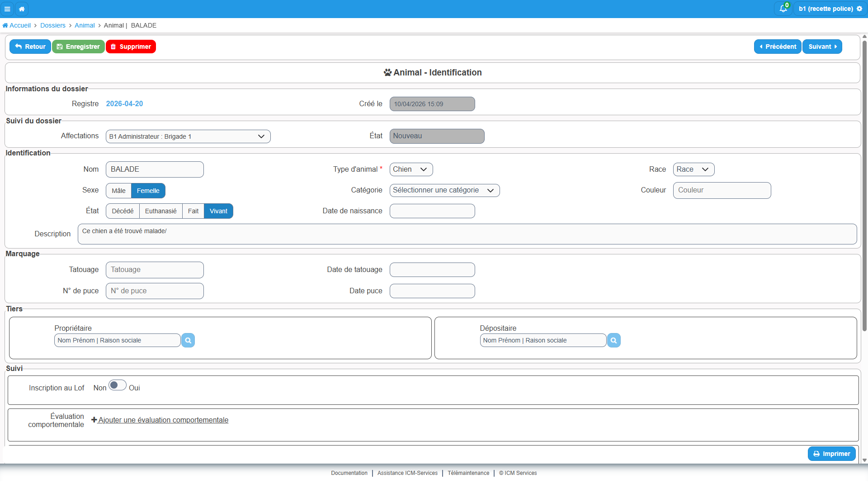Go to Accueil in the breadcrumb

[17, 25]
